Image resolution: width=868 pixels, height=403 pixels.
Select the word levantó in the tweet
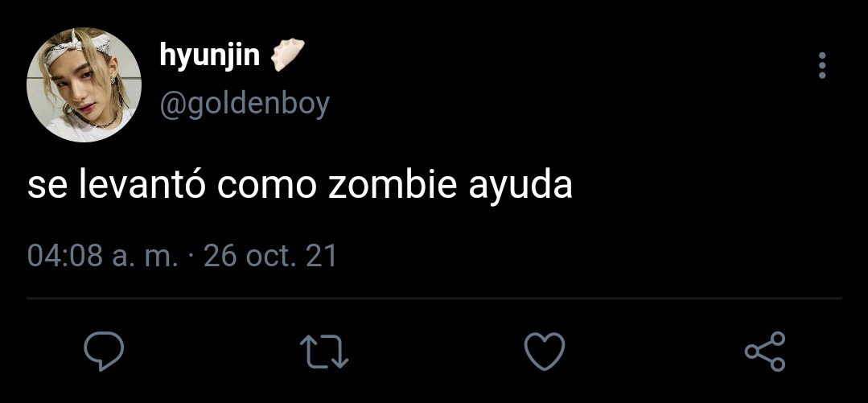[x=142, y=184]
